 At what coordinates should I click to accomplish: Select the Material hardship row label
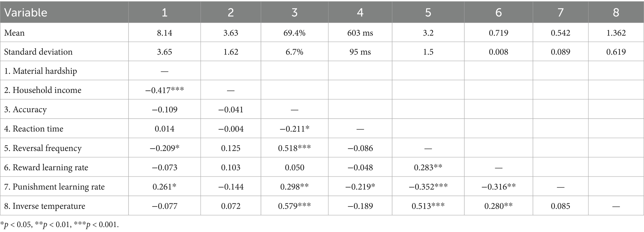point(40,71)
